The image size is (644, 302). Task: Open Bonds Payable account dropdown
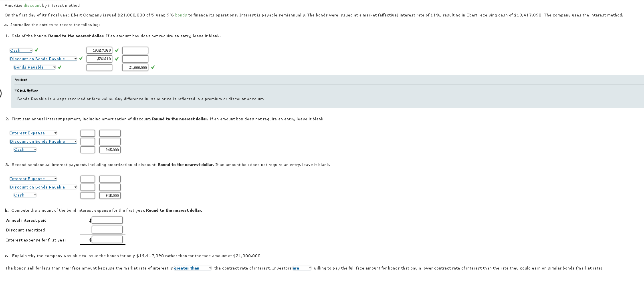click(x=35, y=67)
